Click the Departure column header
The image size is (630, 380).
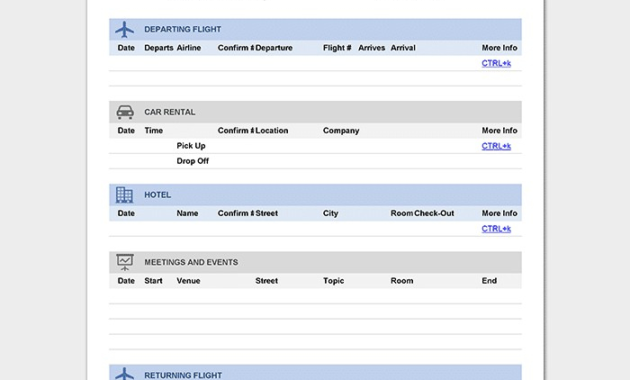[x=274, y=48]
